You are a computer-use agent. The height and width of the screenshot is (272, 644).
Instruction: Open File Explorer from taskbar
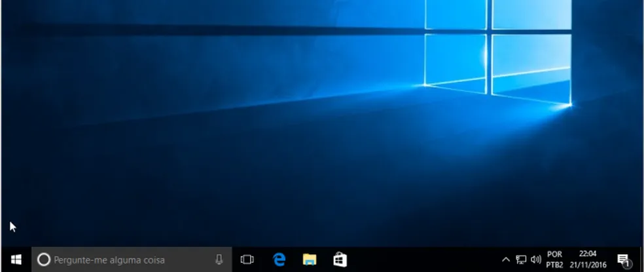[310, 260]
